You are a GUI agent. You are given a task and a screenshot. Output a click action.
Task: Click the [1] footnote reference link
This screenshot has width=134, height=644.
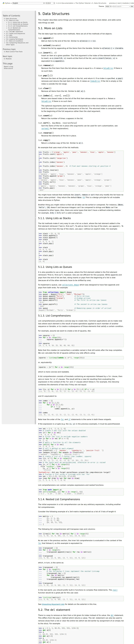[84, 197]
